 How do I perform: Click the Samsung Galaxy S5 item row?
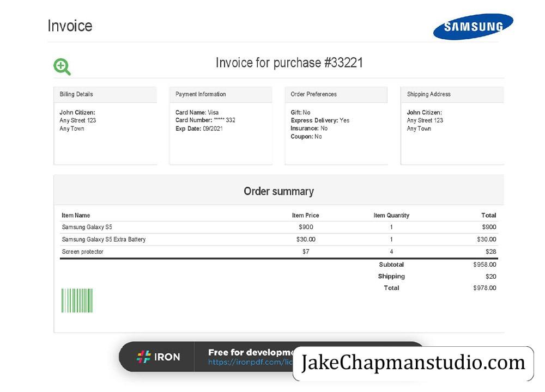[x=278, y=227]
